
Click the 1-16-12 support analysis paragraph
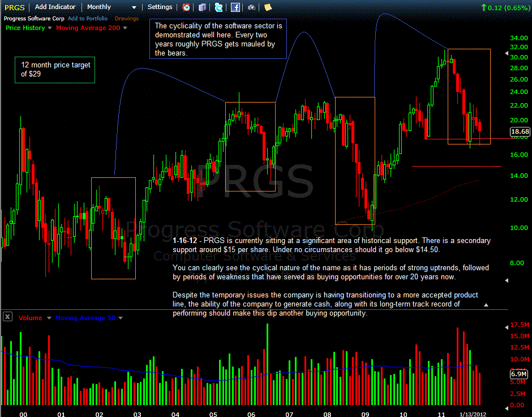tap(332, 245)
